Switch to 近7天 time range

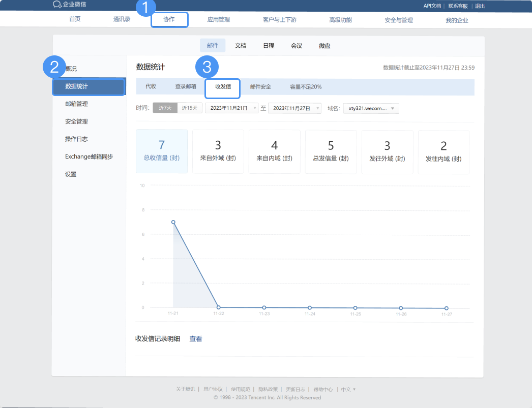point(165,108)
